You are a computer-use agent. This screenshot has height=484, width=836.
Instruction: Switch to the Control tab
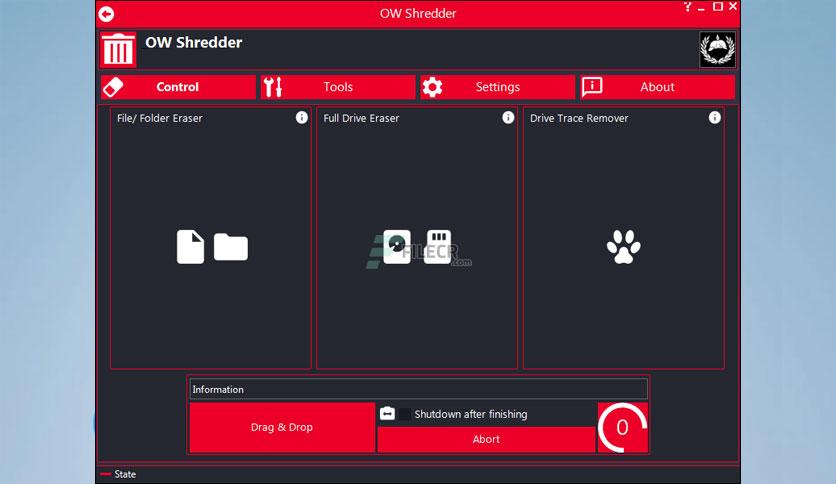[178, 87]
